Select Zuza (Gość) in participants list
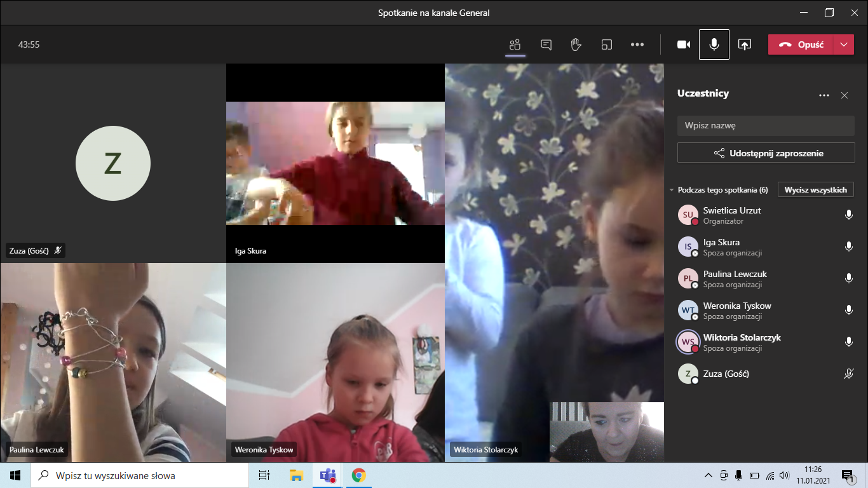Image resolution: width=868 pixels, height=488 pixels. click(x=766, y=374)
